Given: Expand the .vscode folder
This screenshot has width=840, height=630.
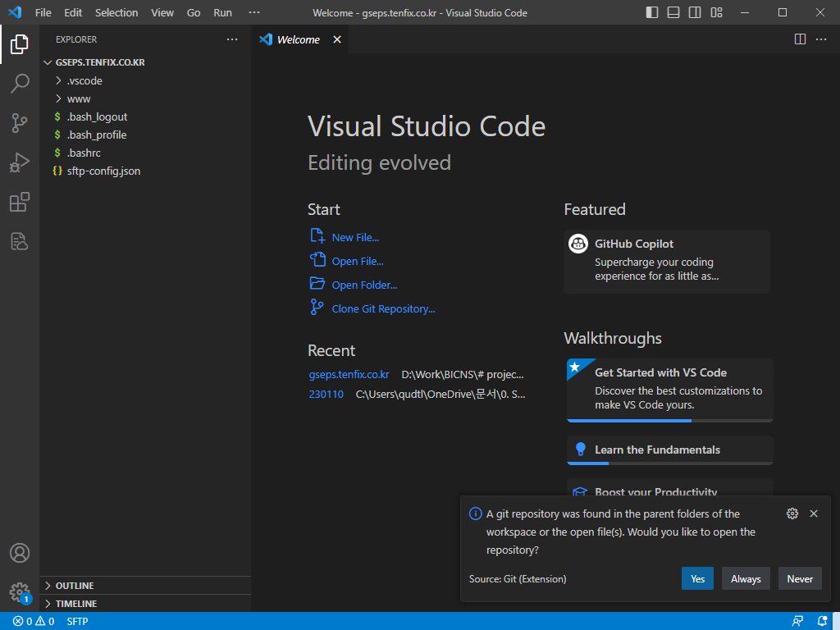Looking at the screenshot, I should [145, 80].
